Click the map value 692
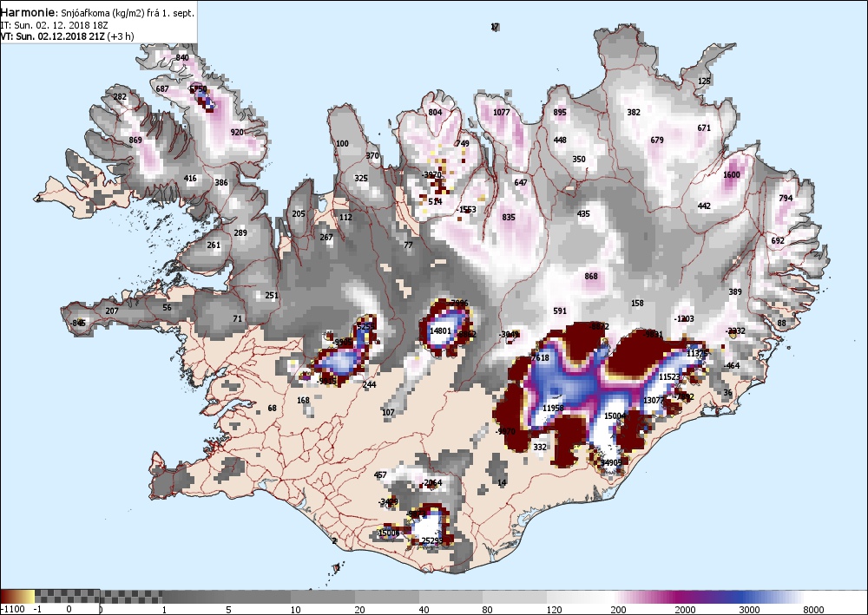 [x=778, y=240]
